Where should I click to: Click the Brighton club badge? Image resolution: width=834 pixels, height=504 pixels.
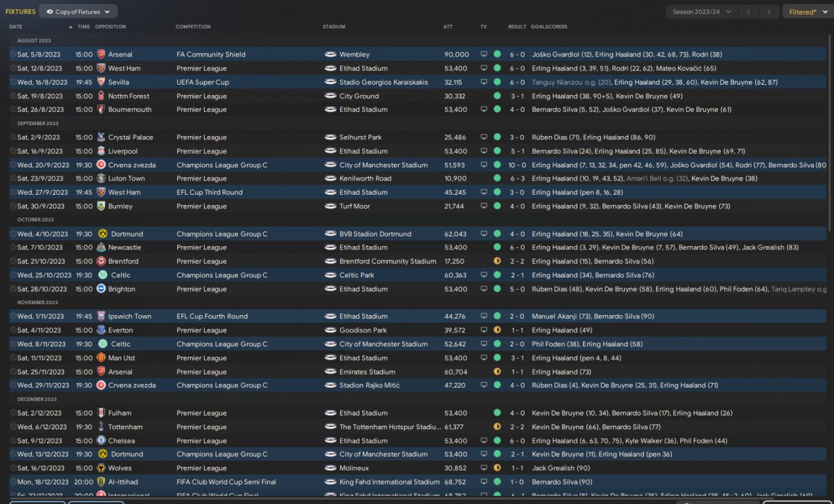coord(101,289)
